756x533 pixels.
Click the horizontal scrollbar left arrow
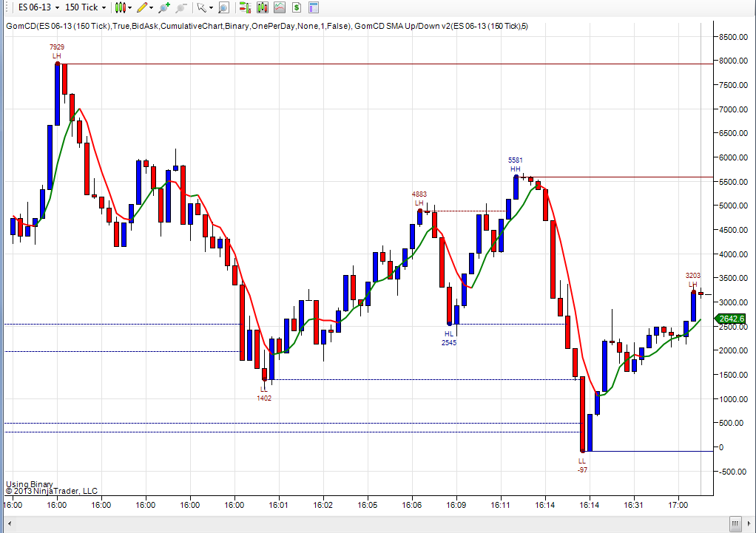point(10,523)
